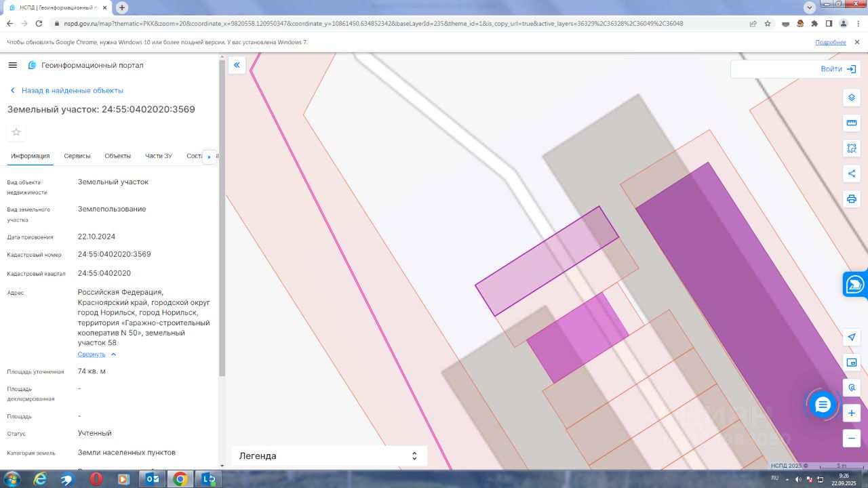Zoom out of the map
The width and height of the screenshot is (868, 488).
852,438
